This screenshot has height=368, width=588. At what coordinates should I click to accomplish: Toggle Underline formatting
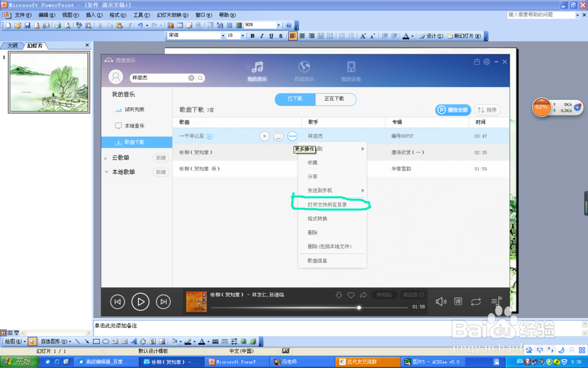[271, 36]
